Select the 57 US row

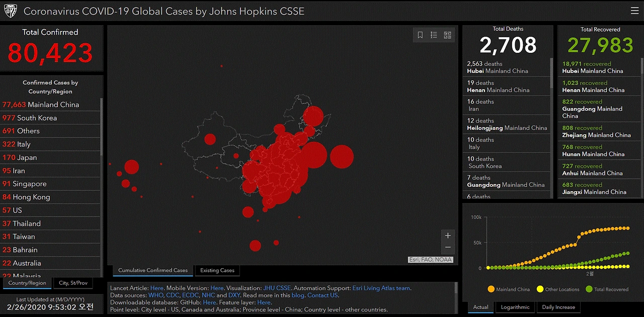point(50,210)
